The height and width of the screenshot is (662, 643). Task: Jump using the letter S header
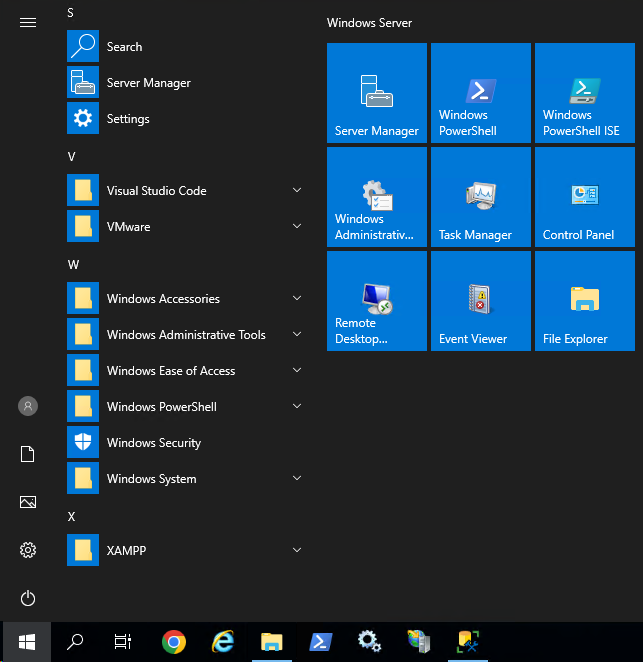tap(71, 13)
